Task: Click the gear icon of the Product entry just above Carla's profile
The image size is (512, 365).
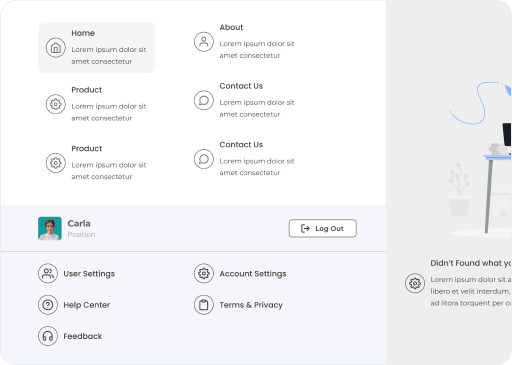Action: (56, 163)
